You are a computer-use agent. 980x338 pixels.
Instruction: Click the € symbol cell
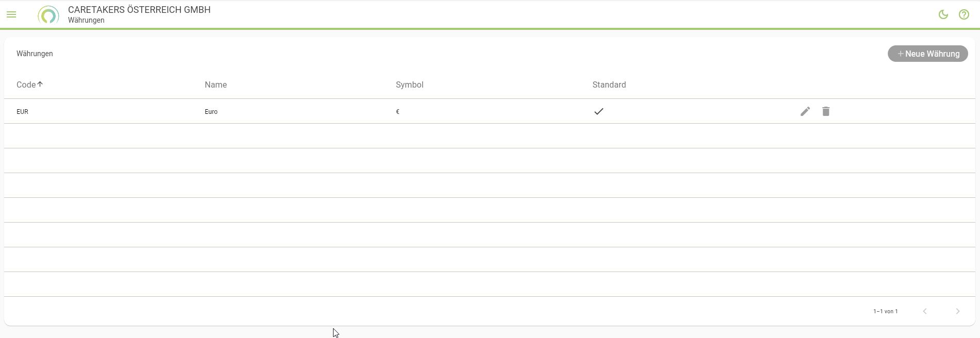pyautogui.click(x=397, y=112)
